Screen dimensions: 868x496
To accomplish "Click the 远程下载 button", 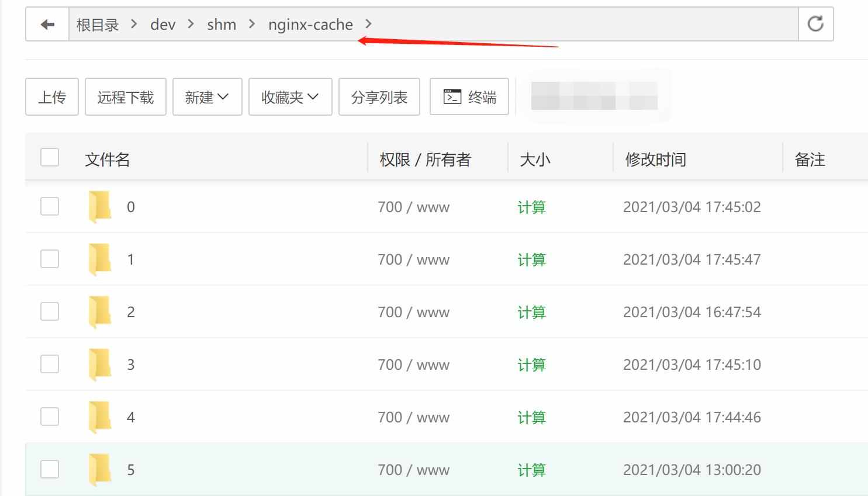I will click(126, 96).
